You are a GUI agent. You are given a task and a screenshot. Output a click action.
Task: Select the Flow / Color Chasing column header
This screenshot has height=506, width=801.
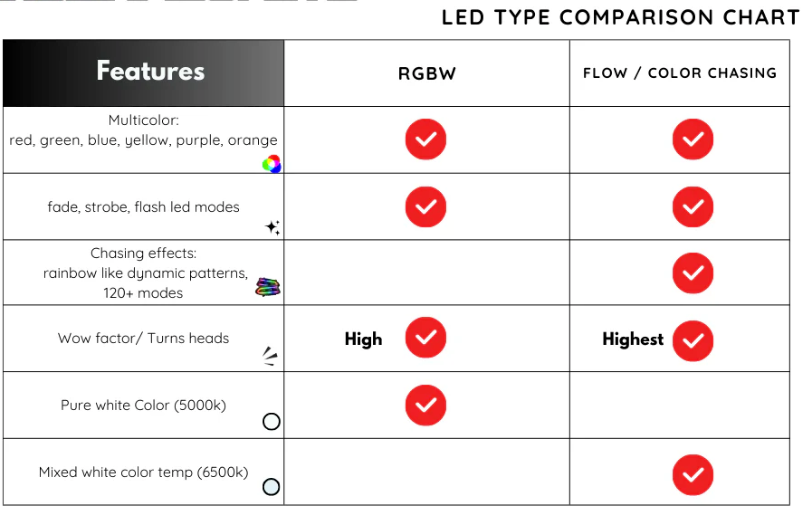point(679,74)
